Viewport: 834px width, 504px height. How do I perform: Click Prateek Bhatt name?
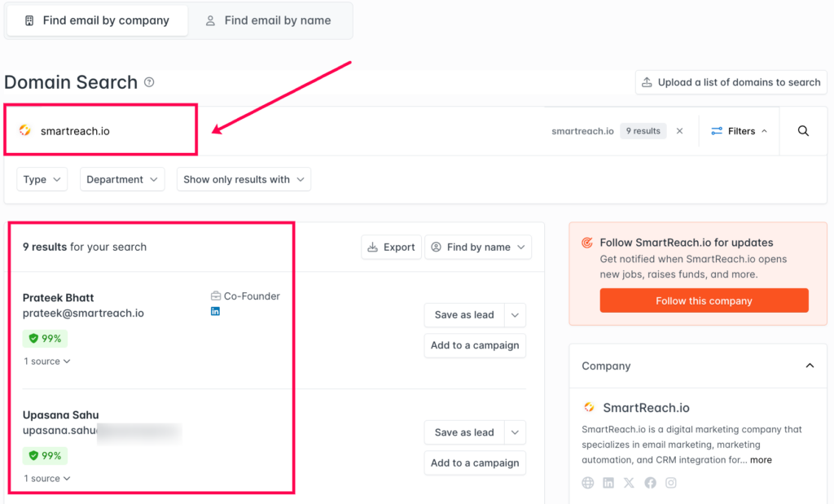point(58,298)
